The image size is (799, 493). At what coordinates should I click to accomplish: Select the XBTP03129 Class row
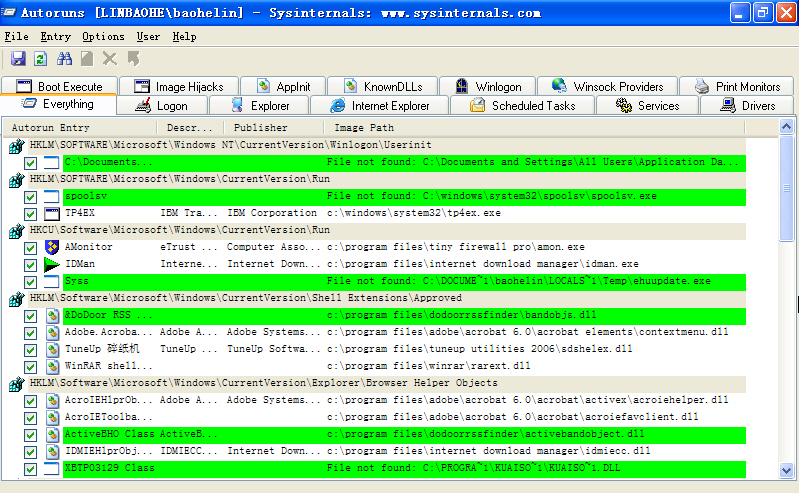coord(405,469)
